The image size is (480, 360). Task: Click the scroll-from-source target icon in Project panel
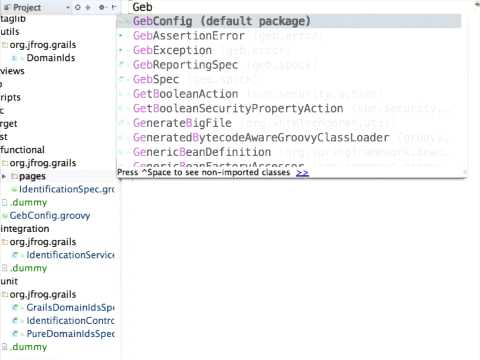click(77, 7)
